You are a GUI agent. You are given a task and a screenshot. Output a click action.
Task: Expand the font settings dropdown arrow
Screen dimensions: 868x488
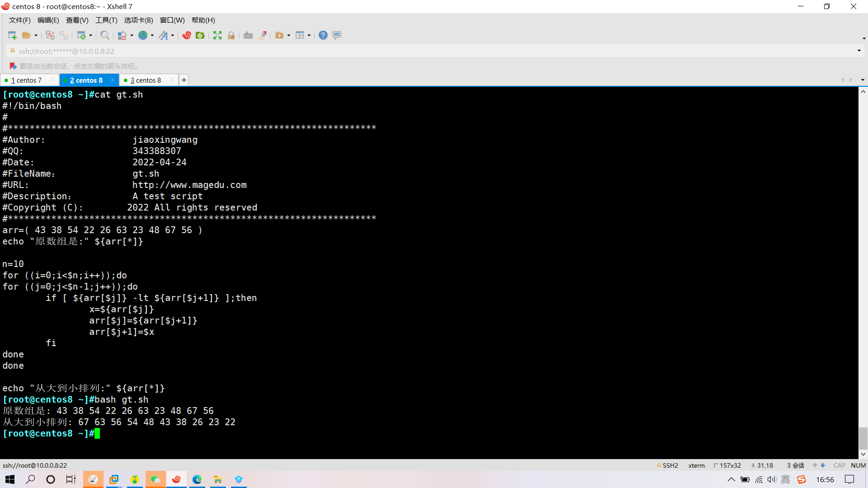pos(173,35)
